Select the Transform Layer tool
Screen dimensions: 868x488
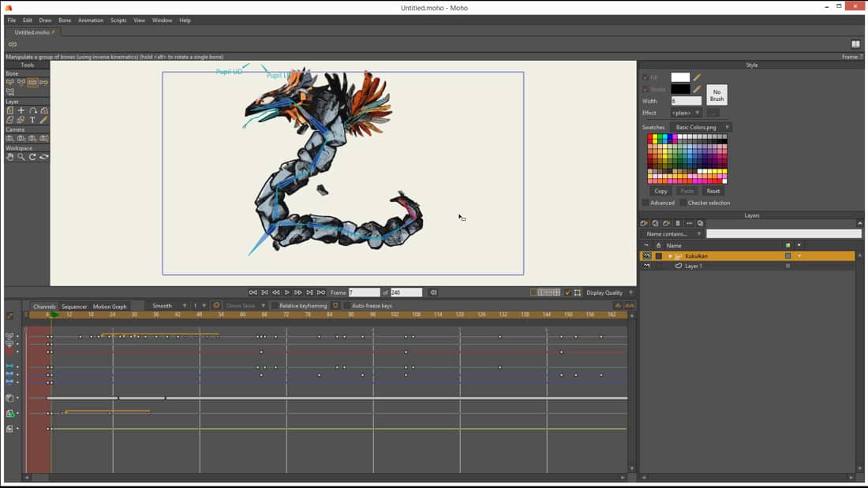coord(10,110)
